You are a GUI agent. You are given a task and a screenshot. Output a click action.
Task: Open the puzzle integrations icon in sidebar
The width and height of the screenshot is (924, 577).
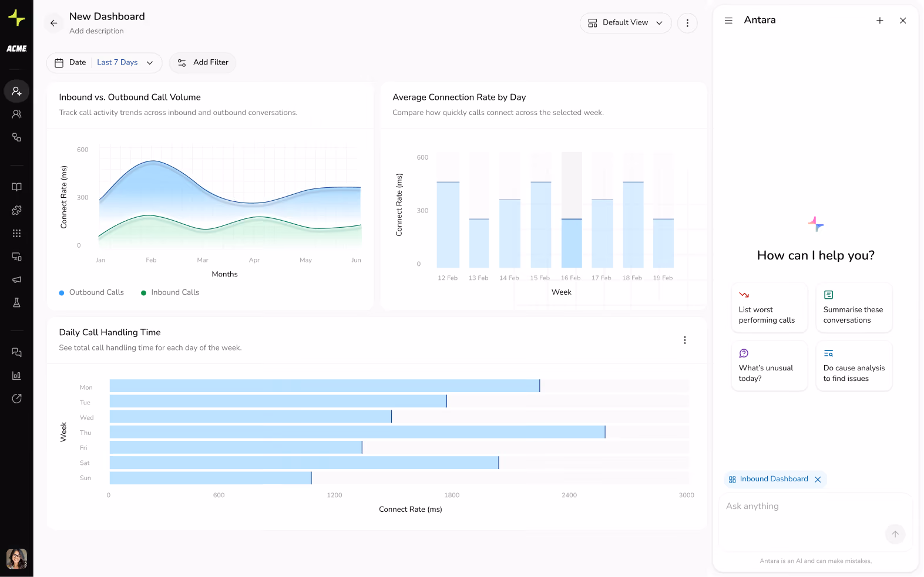(16, 210)
